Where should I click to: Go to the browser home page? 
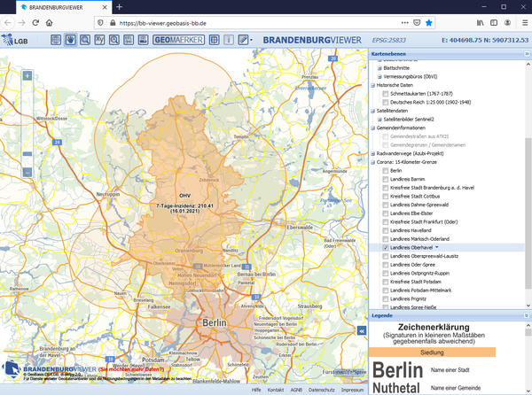tap(49, 23)
